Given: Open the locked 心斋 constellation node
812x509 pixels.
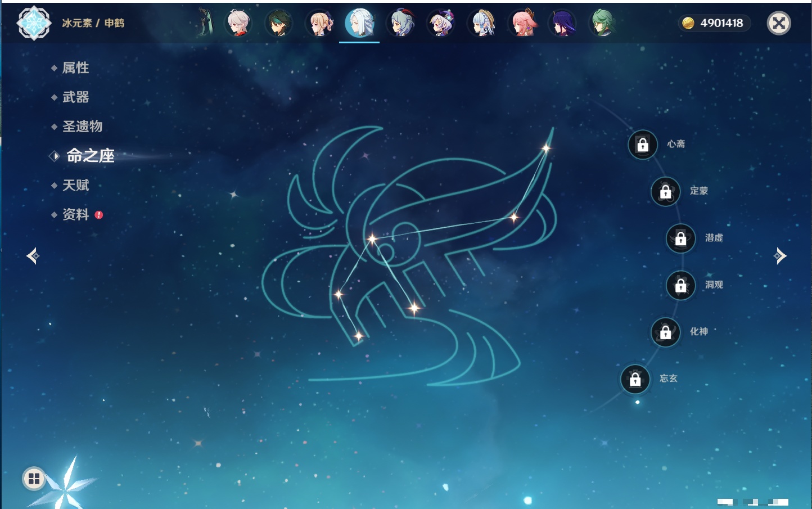Looking at the screenshot, I should pos(643,145).
